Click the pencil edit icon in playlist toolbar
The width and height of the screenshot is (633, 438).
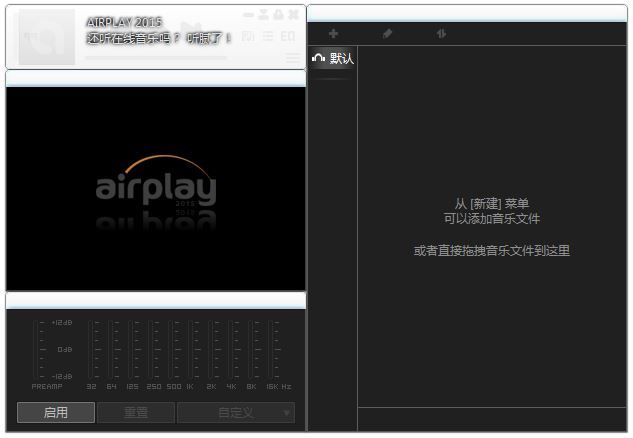click(387, 34)
